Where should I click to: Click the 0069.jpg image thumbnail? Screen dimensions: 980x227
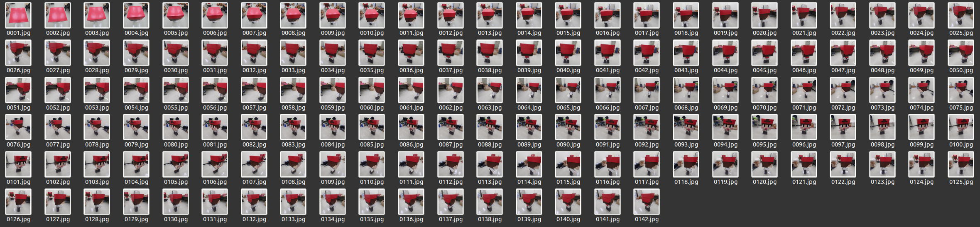(x=725, y=90)
